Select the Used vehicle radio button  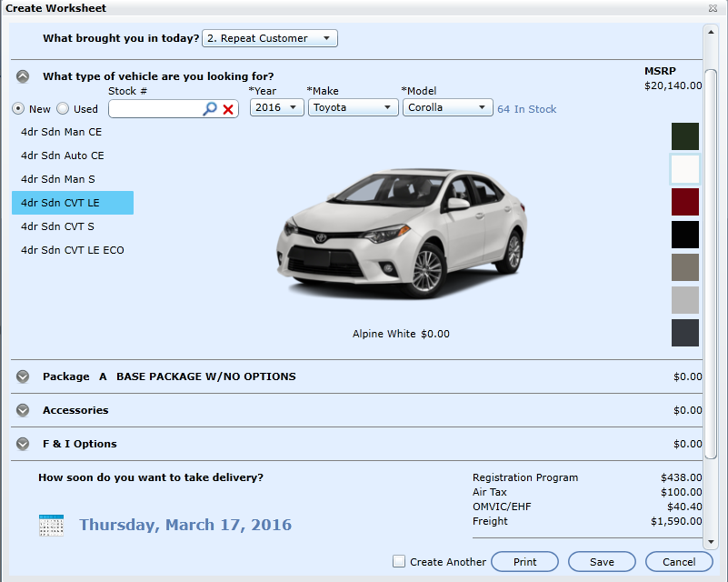click(x=63, y=109)
